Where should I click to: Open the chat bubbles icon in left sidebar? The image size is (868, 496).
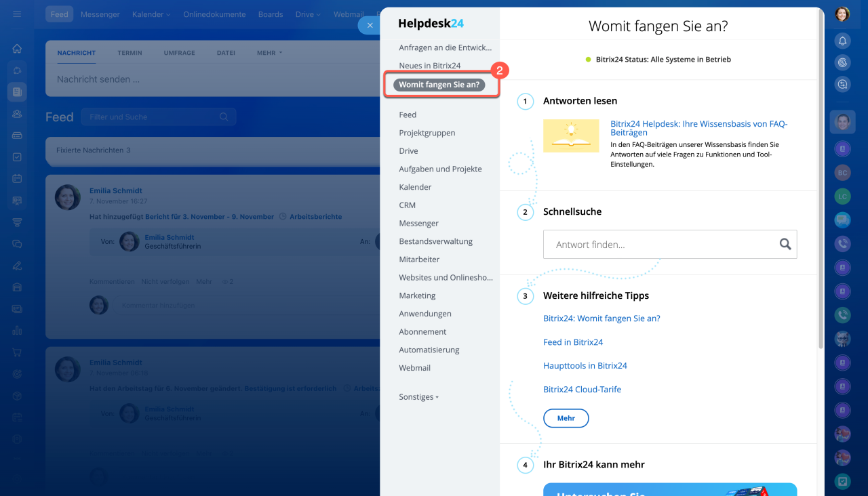click(x=17, y=244)
